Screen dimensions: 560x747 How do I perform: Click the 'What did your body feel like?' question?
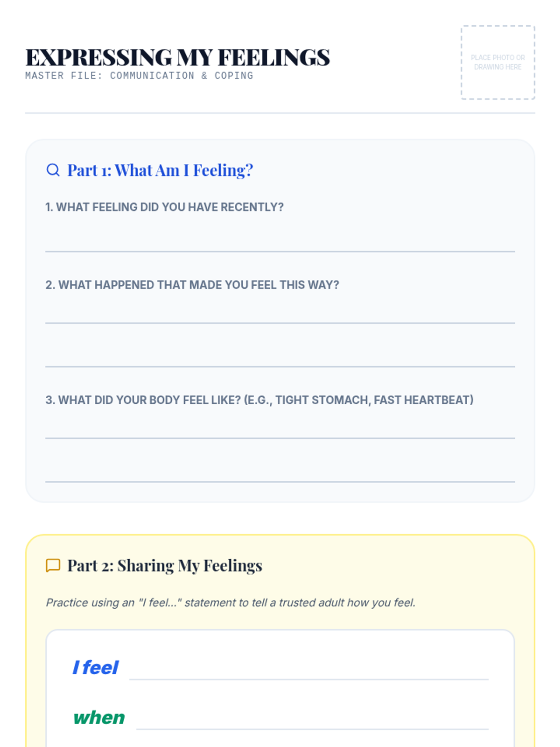click(x=259, y=400)
